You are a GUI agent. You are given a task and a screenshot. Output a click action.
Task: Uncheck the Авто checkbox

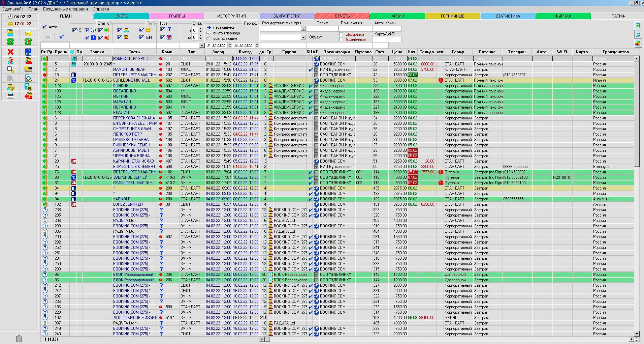coord(44,27)
